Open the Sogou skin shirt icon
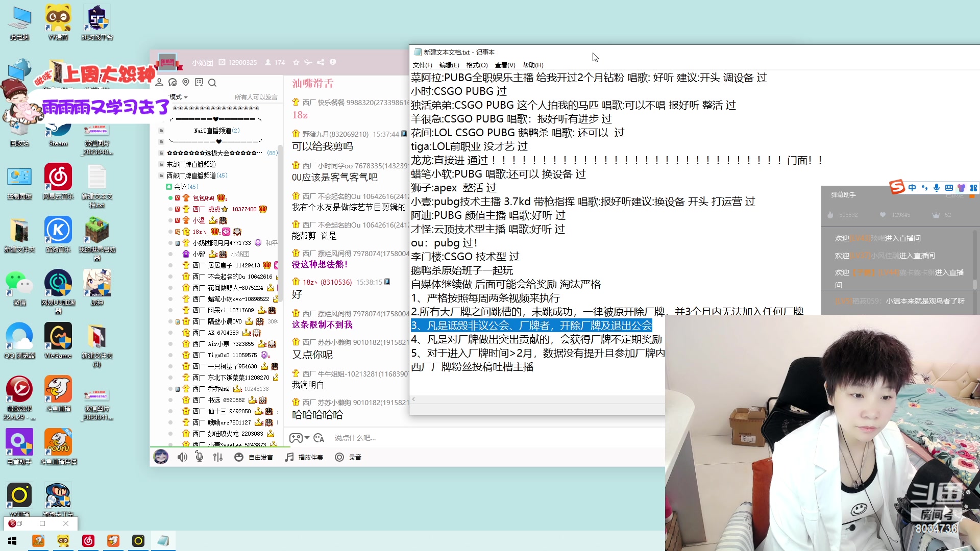Image resolution: width=980 pixels, height=551 pixels. [961, 188]
